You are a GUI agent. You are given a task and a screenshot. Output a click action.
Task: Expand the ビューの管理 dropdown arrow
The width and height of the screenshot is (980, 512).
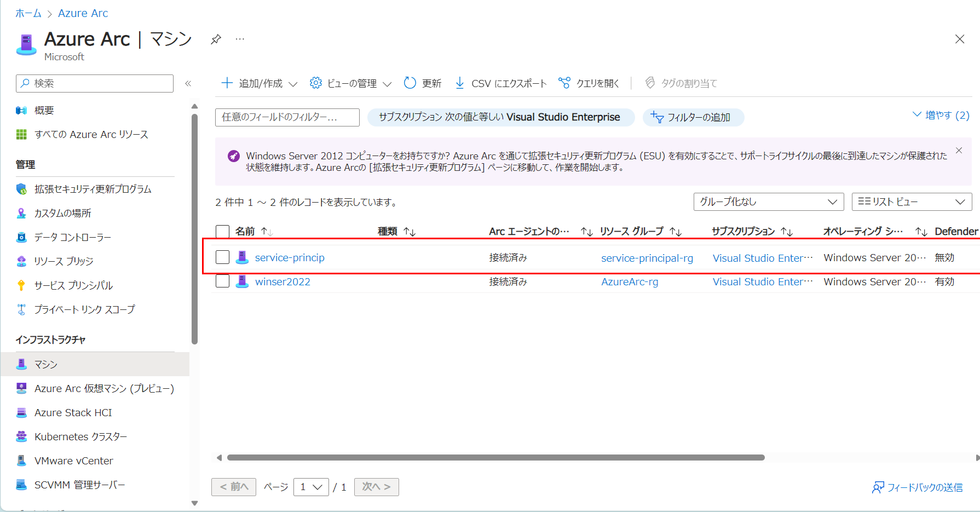click(387, 84)
